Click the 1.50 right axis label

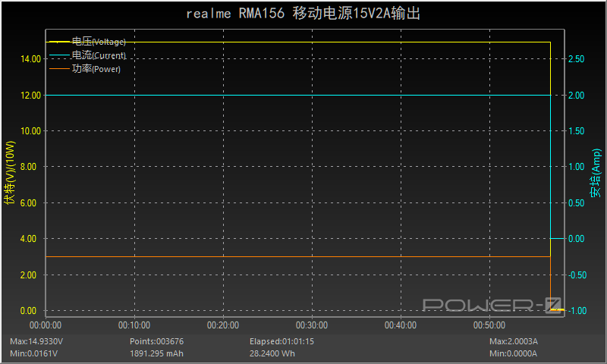pyautogui.click(x=577, y=131)
